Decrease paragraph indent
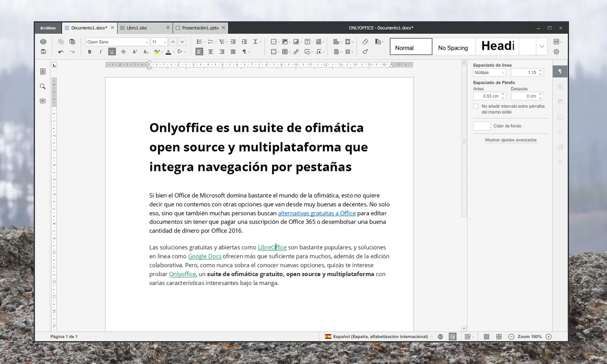This screenshot has width=607, height=364. point(233,42)
